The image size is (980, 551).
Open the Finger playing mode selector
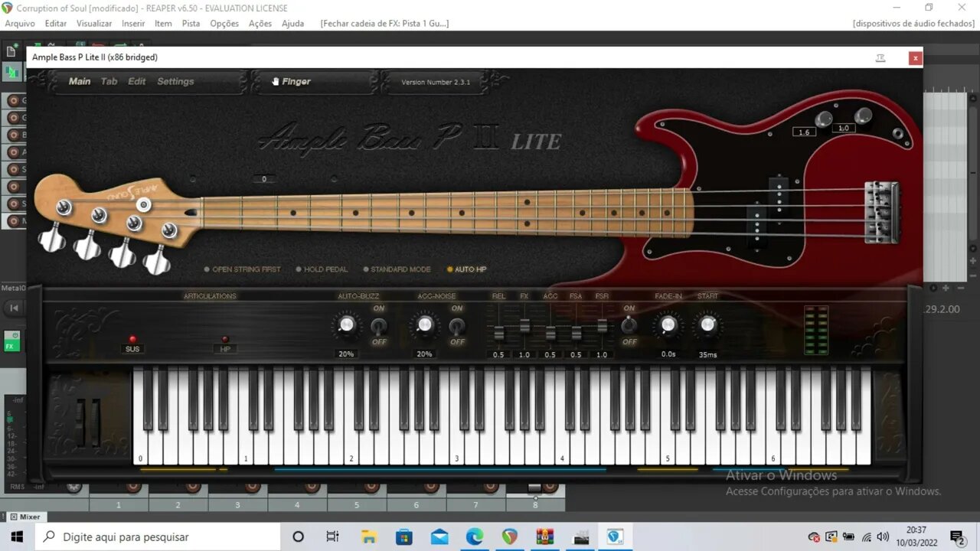(292, 81)
